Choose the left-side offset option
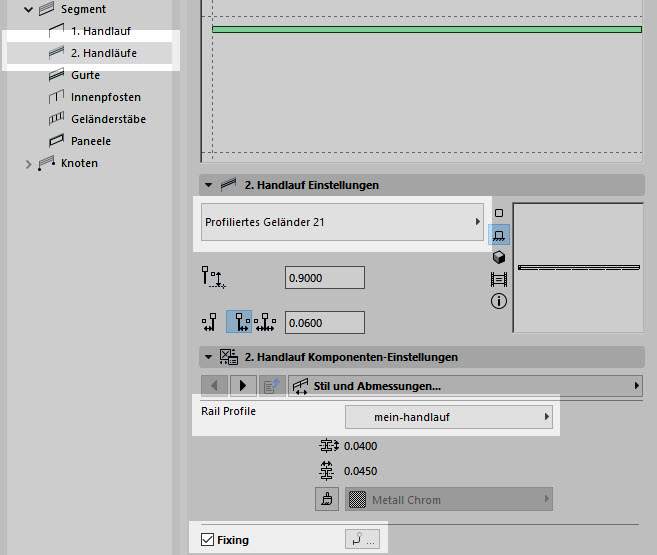This screenshot has width=657, height=555. (210, 322)
